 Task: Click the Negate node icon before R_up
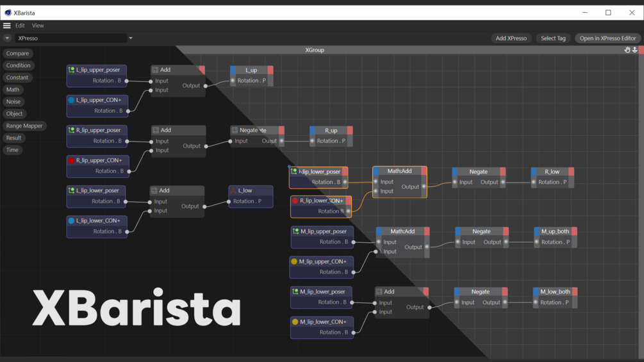pyautogui.click(x=235, y=130)
